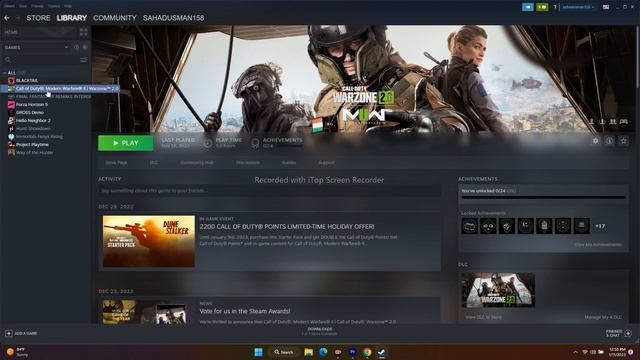Open the Store Page sub-tab
Image resolution: width=640 pixels, height=360 pixels.
tap(117, 162)
